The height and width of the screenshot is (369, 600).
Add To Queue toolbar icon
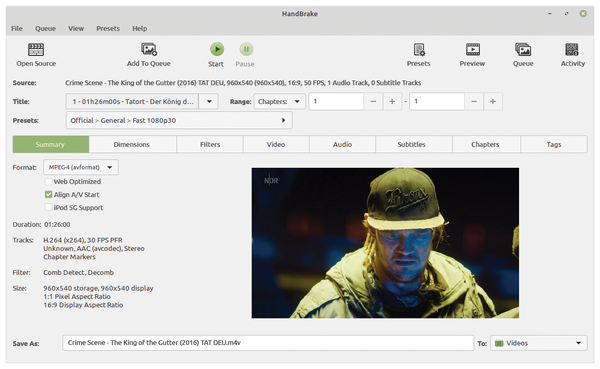point(149,49)
